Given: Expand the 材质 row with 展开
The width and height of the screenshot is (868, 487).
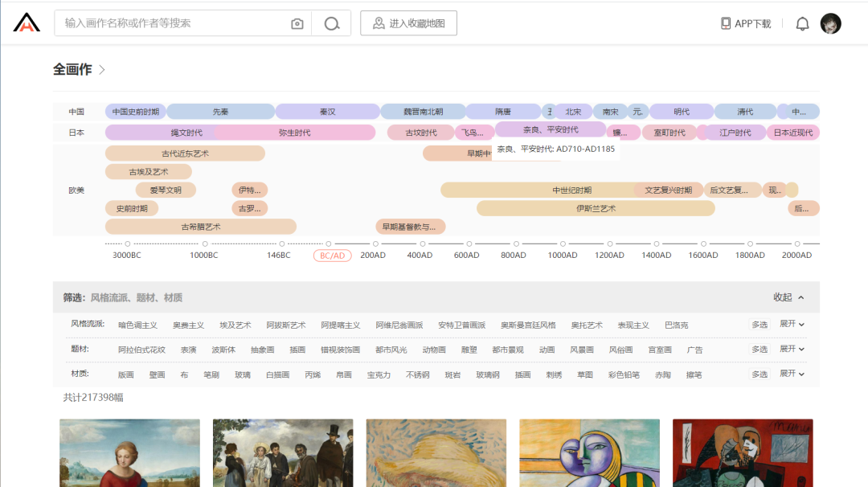Looking at the screenshot, I should (792, 374).
